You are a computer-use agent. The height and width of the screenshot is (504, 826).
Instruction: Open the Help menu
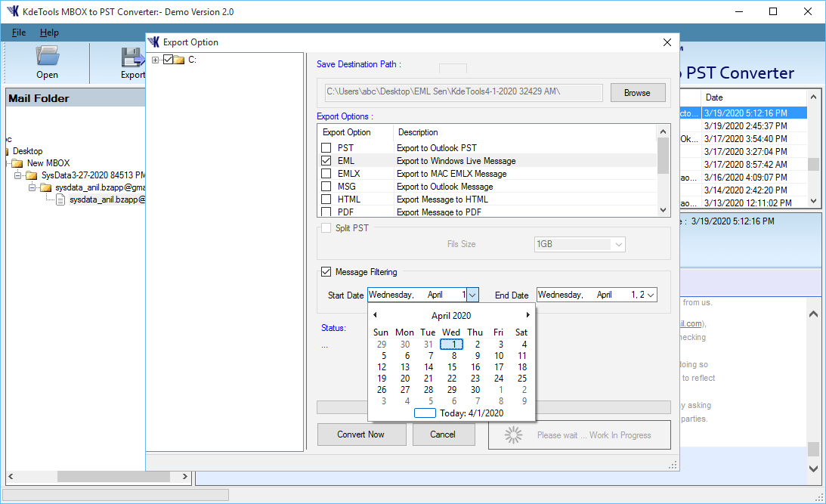pos(49,32)
